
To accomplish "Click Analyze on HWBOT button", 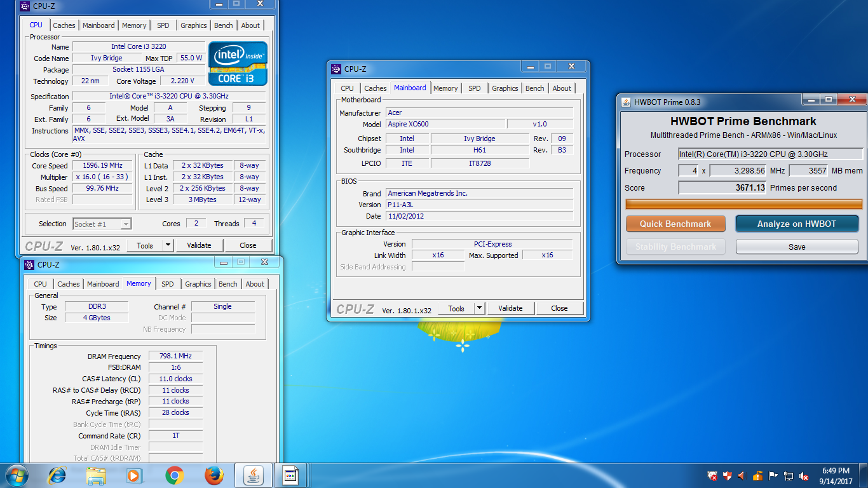I will (x=797, y=224).
